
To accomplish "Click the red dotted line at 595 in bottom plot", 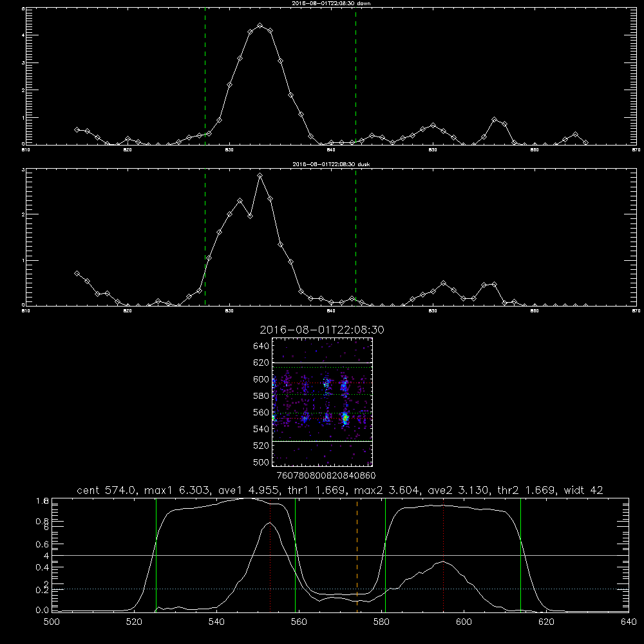I will coord(443,554).
